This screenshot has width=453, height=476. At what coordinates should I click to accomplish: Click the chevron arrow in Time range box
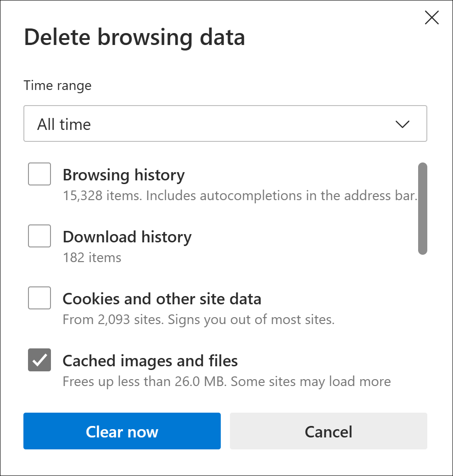[402, 124]
